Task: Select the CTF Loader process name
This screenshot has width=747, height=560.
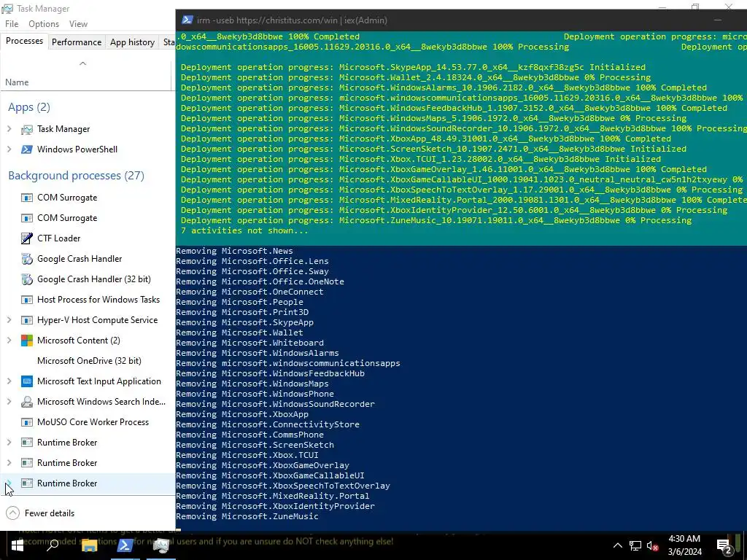Action: point(58,238)
